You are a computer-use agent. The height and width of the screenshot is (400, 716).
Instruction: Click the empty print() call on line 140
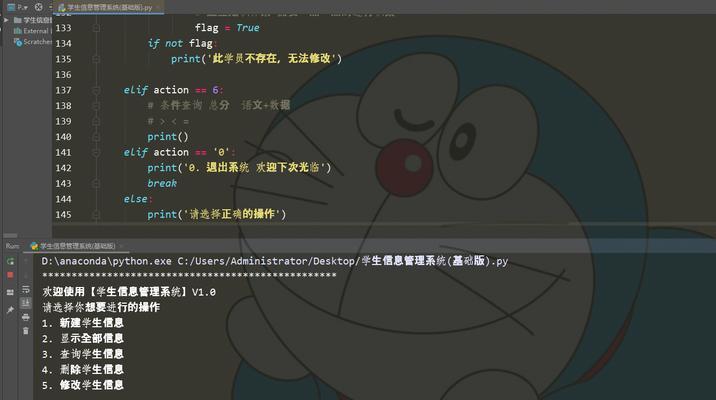point(168,137)
